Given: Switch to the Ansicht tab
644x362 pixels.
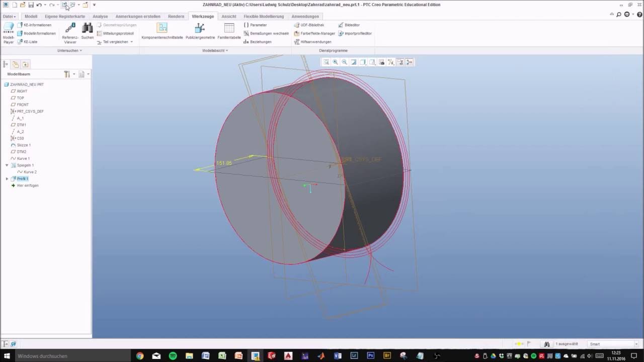Looking at the screenshot, I should (x=228, y=16).
